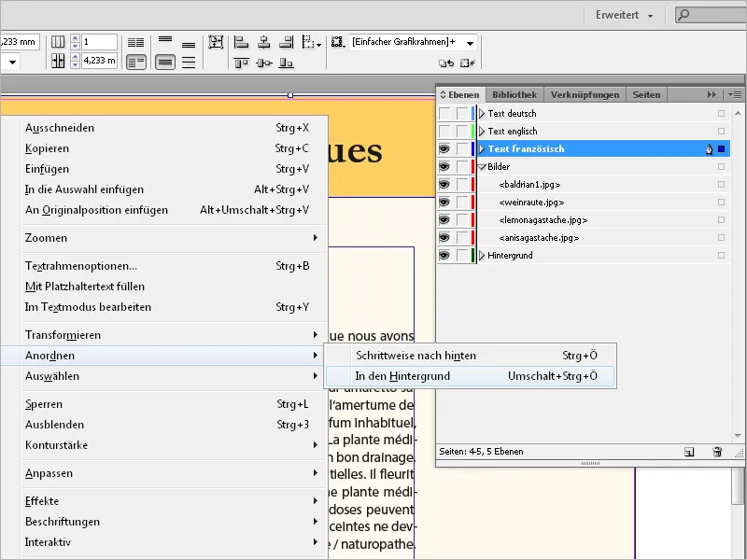Open the Zoomen submenu
Screen dimensions: 747x560
[x=172, y=238]
